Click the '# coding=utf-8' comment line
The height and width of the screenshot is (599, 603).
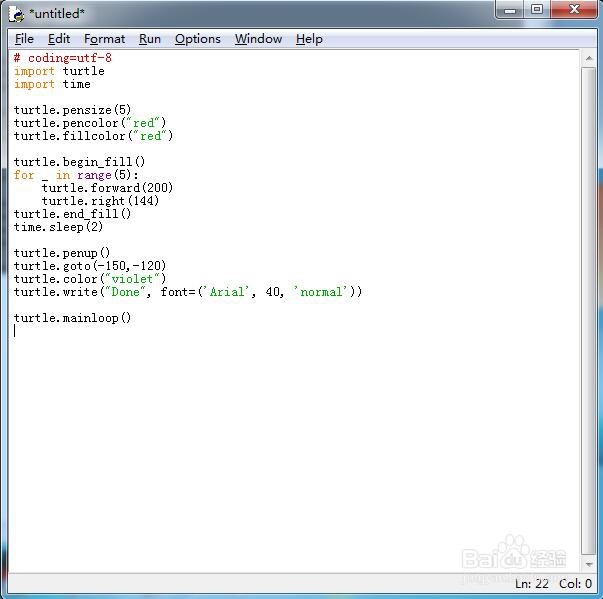pos(63,58)
